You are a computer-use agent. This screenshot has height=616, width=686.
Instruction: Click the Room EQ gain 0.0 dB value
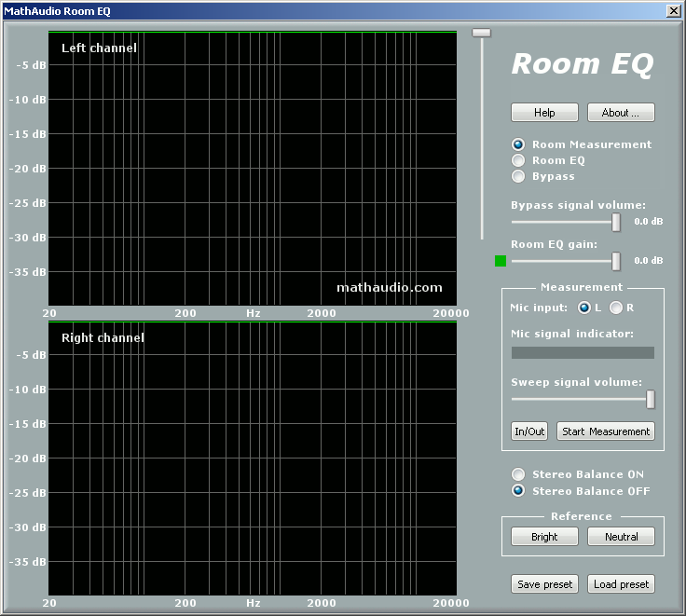tap(649, 260)
